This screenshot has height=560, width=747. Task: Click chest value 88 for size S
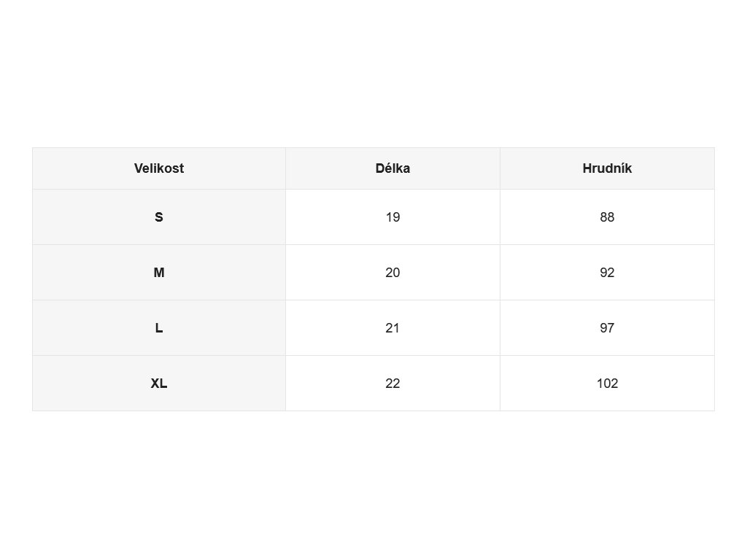point(608,217)
